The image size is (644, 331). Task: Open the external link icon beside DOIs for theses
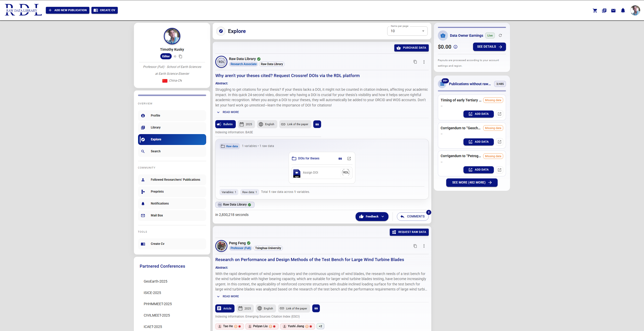point(349,158)
